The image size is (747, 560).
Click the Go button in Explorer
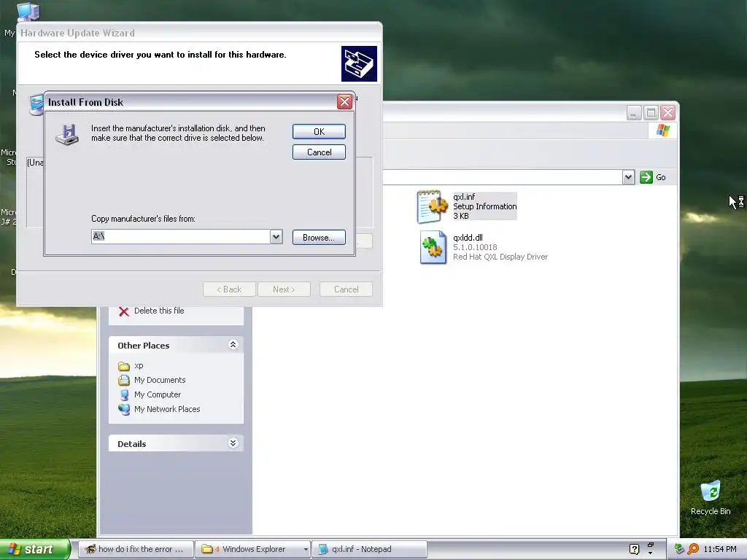point(653,177)
